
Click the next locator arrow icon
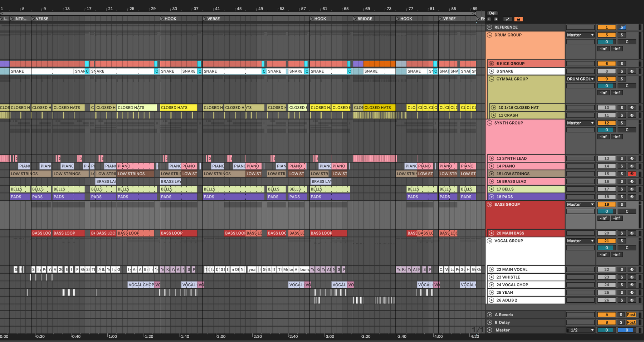(496, 19)
